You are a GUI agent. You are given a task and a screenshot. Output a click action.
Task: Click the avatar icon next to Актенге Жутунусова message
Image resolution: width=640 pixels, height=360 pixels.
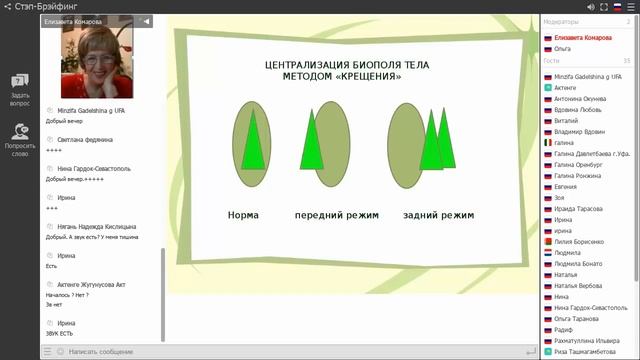pos(50,284)
